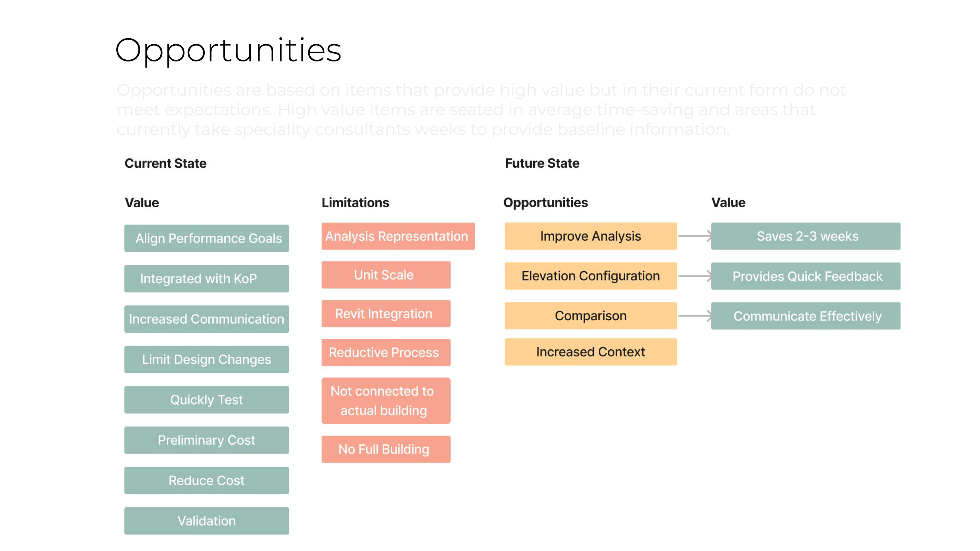Image resolution: width=980 pixels, height=551 pixels.
Task: Click the Reduce Cost box
Action: pyautogui.click(x=206, y=480)
